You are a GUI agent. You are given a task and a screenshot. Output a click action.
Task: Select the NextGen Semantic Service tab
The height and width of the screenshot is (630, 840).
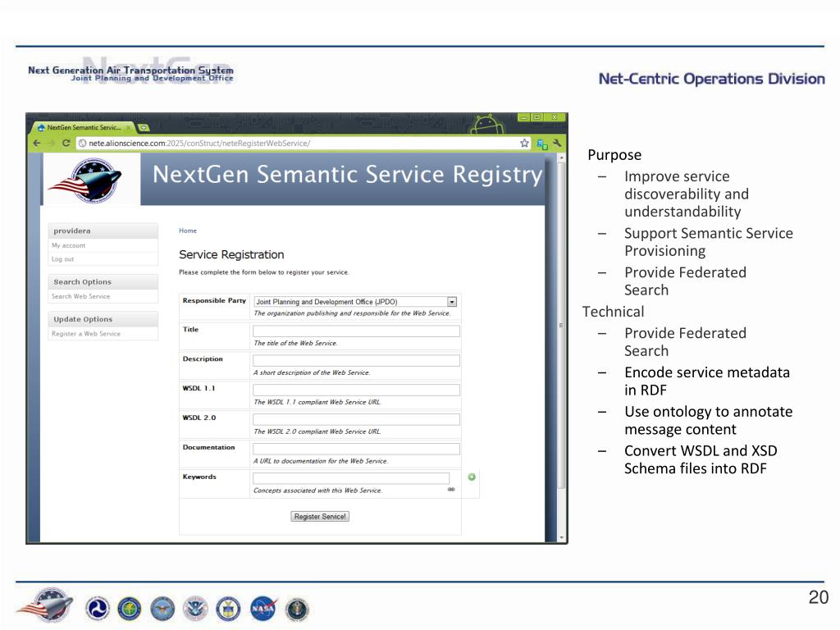83,127
